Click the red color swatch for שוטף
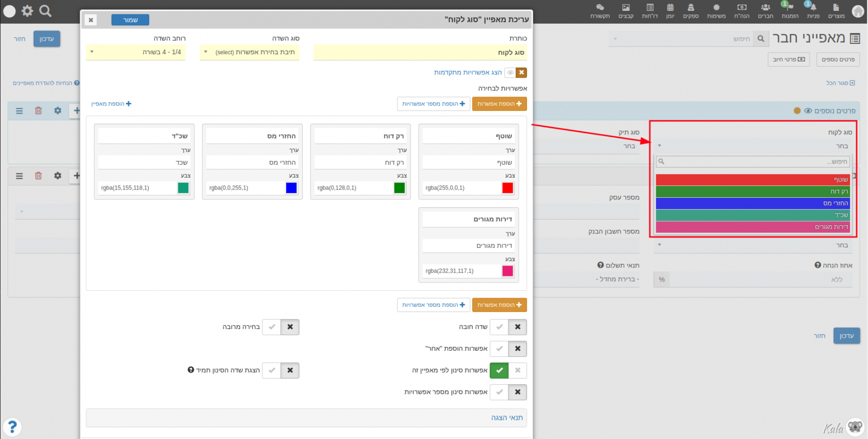868x439 pixels. 507,188
